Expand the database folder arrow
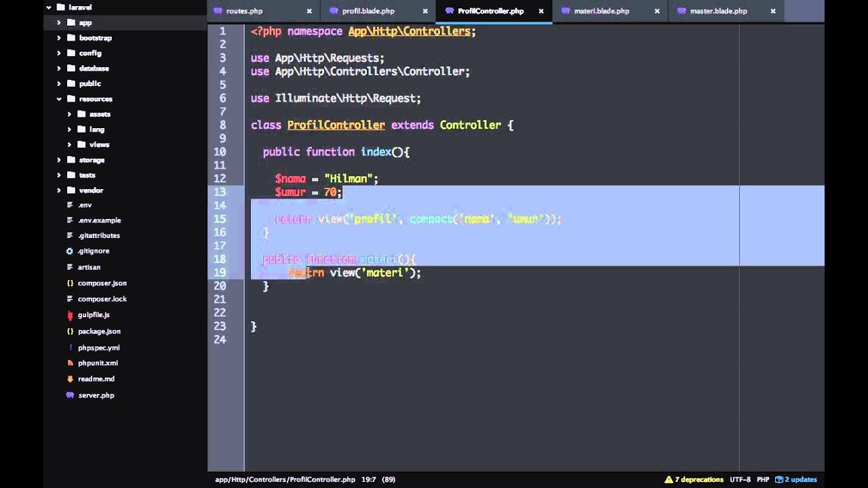The height and width of the screenshot is (488, 868). [x=59, y=68]
